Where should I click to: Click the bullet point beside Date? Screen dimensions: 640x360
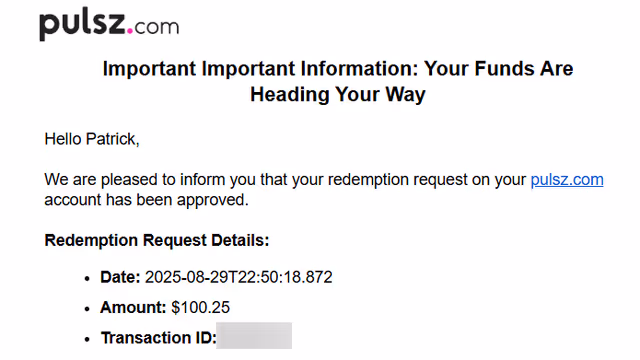87,279
